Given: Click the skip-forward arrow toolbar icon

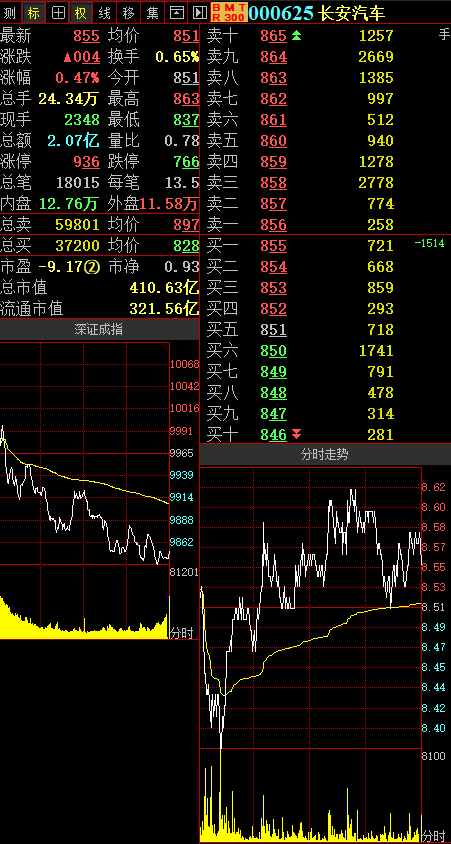Looking at the screenshot, I should click(199, 12).
